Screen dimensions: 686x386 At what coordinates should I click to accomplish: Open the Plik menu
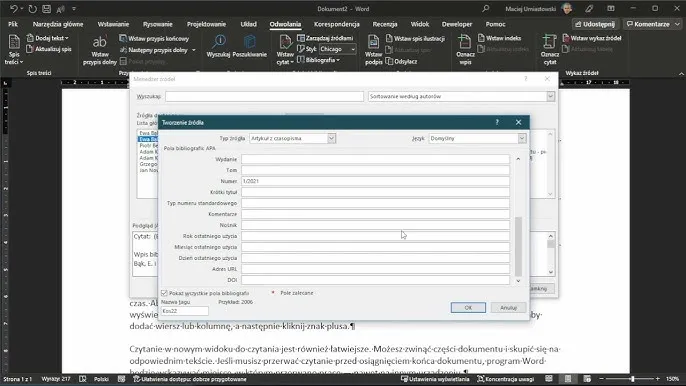click(13, 24)
